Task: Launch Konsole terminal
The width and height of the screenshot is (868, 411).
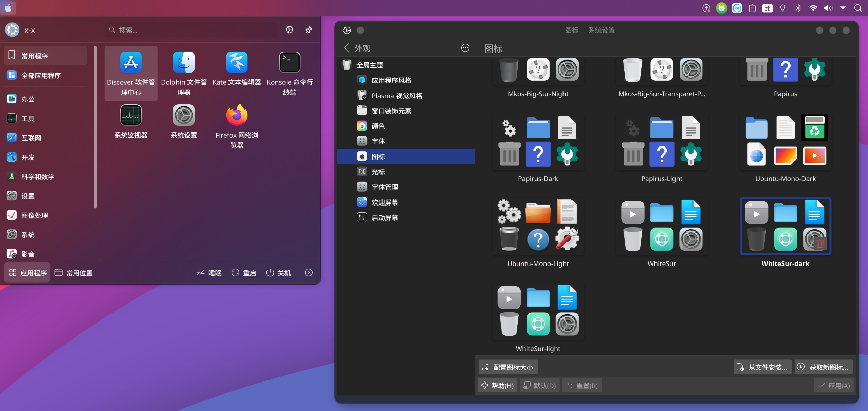Action: point(290,73)
